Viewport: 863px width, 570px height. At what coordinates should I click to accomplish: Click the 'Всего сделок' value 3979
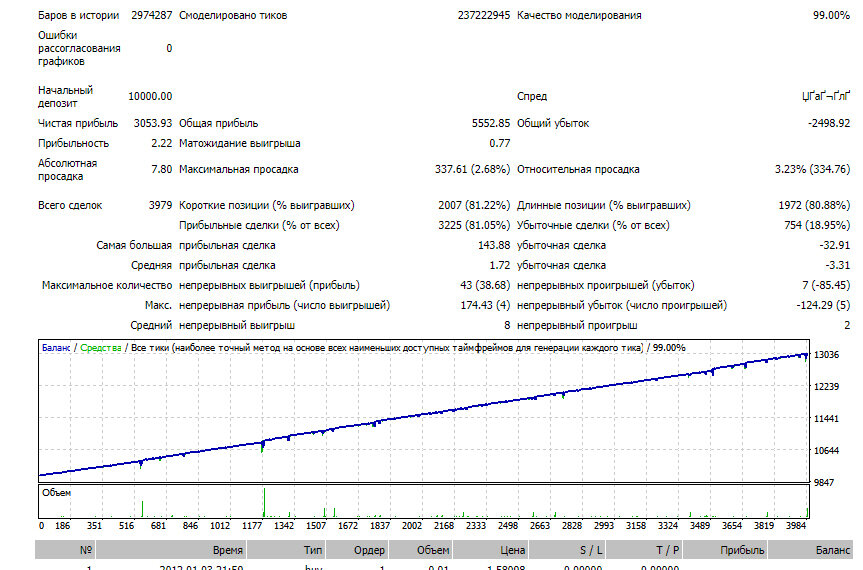[160, 205]
